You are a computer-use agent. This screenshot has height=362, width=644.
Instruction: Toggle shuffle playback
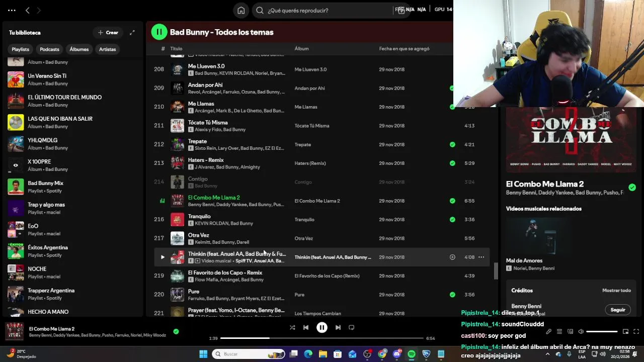(292, 327)
